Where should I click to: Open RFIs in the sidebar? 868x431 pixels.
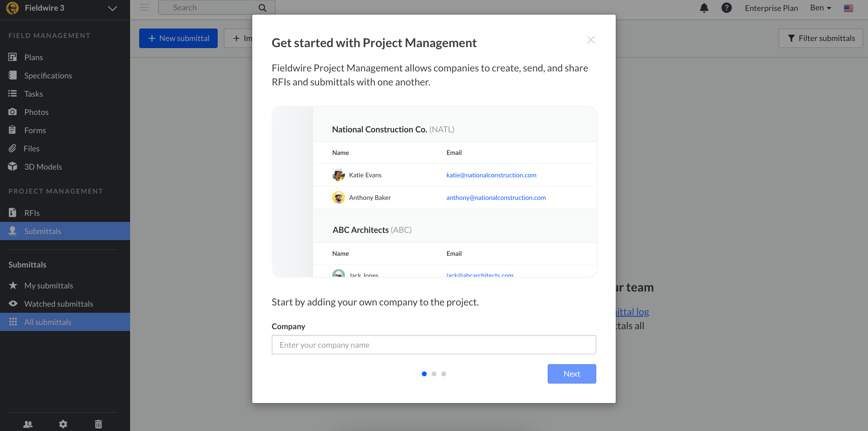click(32, 213)
